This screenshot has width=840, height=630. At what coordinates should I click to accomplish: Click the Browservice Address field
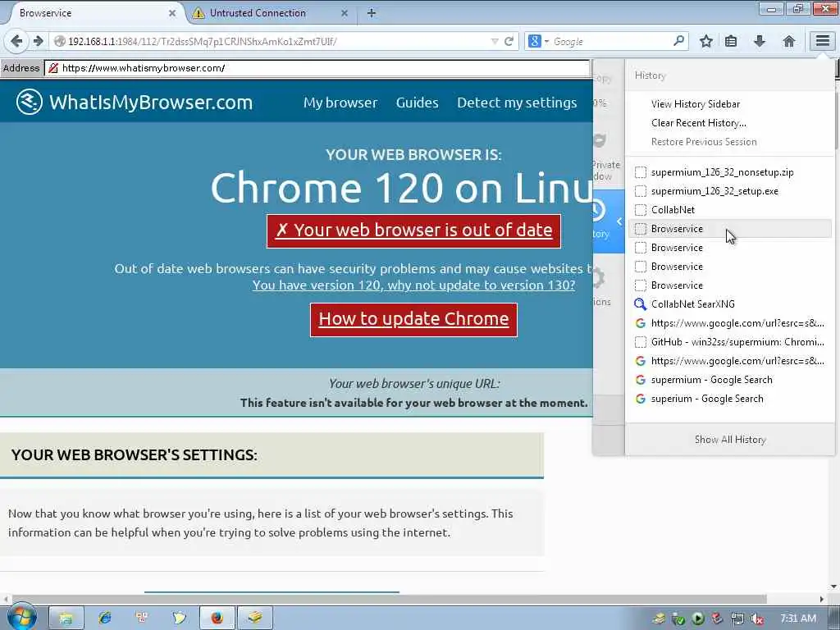point(317,68)
